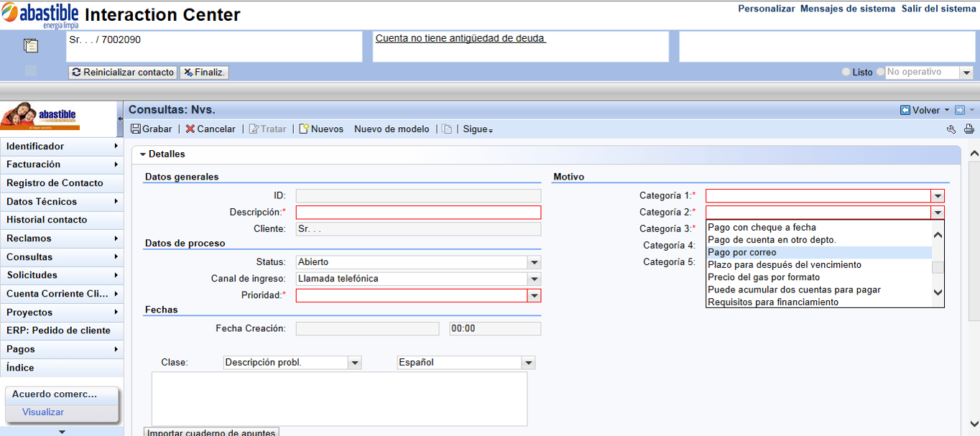Open the Categoría 1 dropdown arrow
The height and width of the screenshot is (436, 980).
coord(938,195)
